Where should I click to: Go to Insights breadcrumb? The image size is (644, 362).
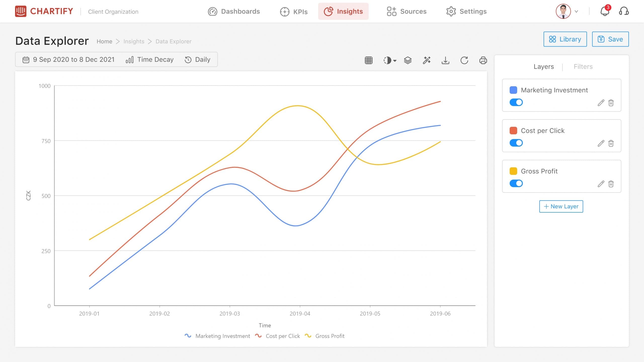click(134, 41)
